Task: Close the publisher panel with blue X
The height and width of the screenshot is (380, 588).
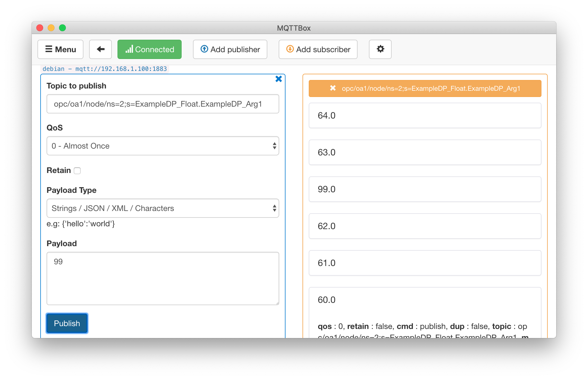Action: pyautogui.click(x=278, y=79)
